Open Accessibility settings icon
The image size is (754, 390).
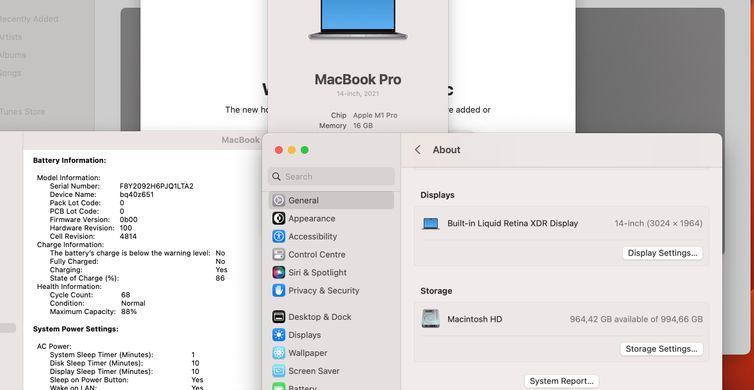coord(278,236)
